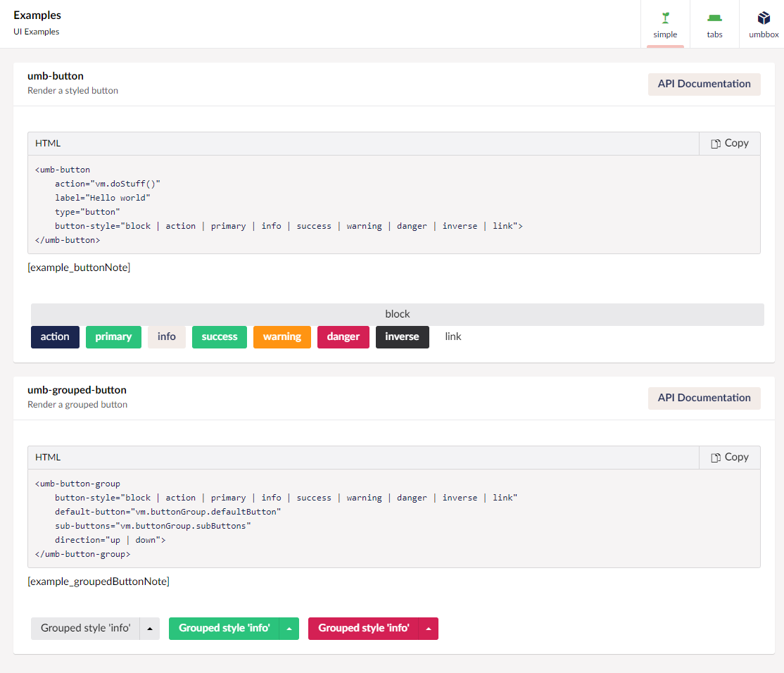The image size is (784, 673).
Task: Open API Documentation for umb-grouped-button
Action: tap(704, 398)
